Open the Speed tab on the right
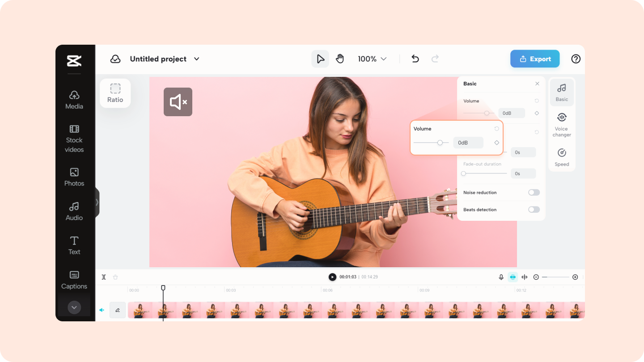 point(562,156)
